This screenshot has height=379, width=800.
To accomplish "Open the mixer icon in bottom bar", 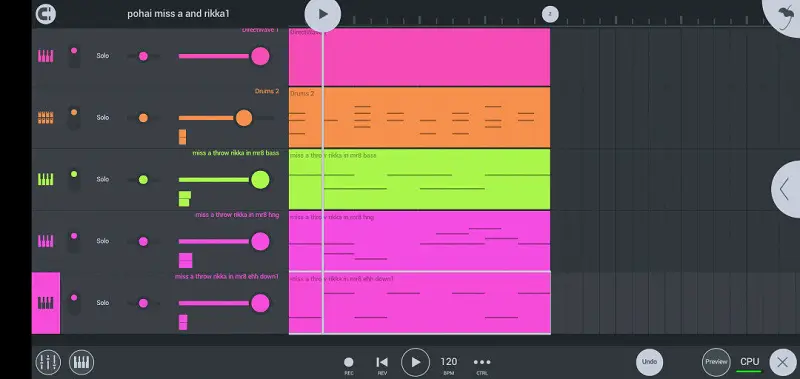I will 48,362.
